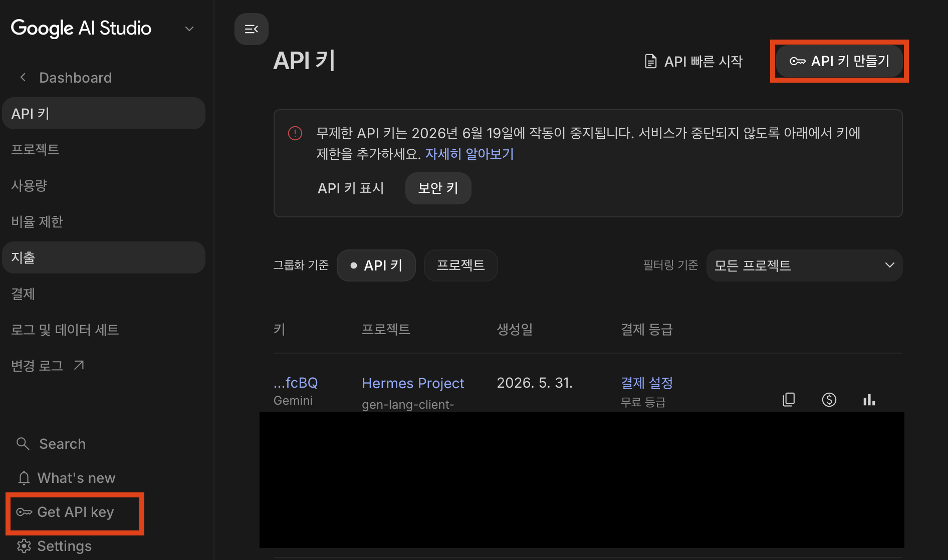The height and width of the screenshot is (560, 948).
Task: Expand the Google AI Studio chevron menu
Action: coord(189,29)
